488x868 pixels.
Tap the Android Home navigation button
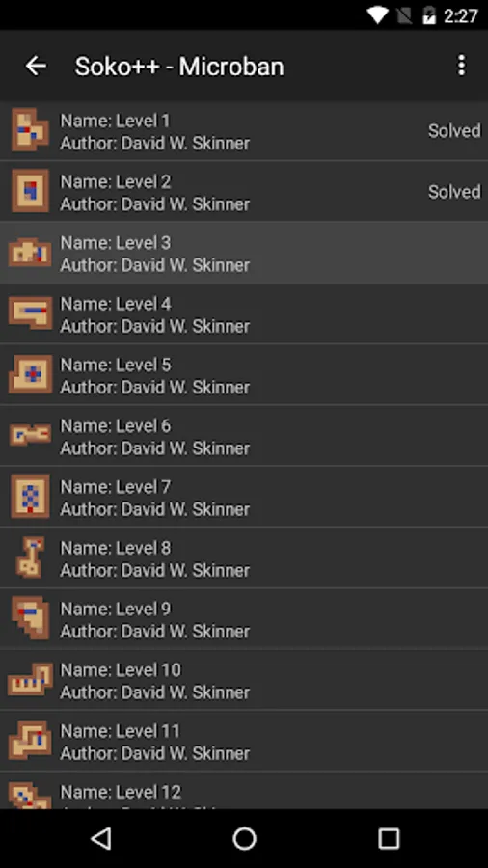pos(244,839)
